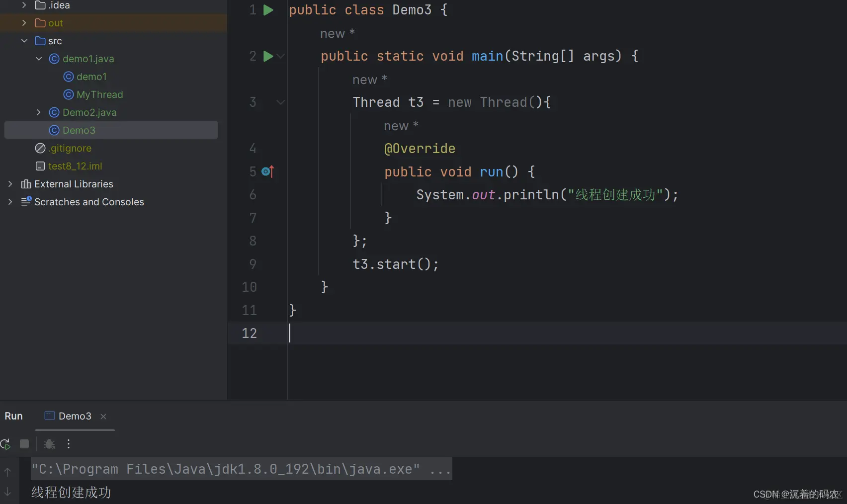847x504 pixels.
Task: Jump up the stack trace with up arrow
Action: pos(7,472)
